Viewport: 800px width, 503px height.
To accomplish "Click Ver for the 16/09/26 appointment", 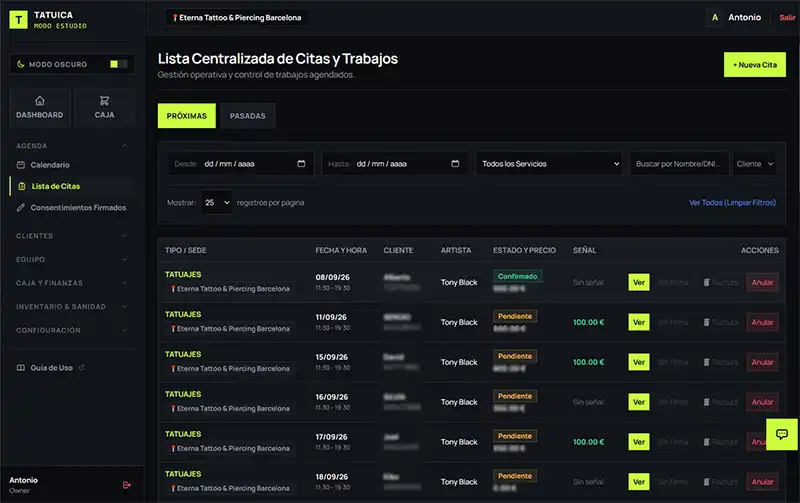I will pyautogui.click(x=639, y=402).
